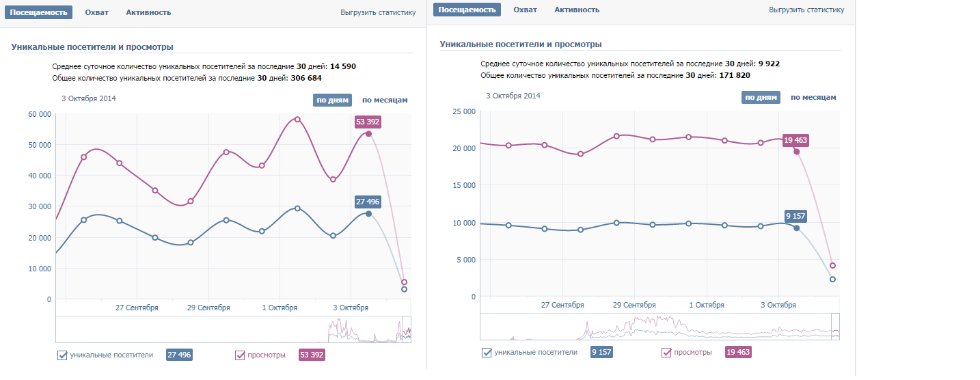The image size is (980, 380).
Task: Toggle right chart unique visitors checkbox
Action: [487, 353]
